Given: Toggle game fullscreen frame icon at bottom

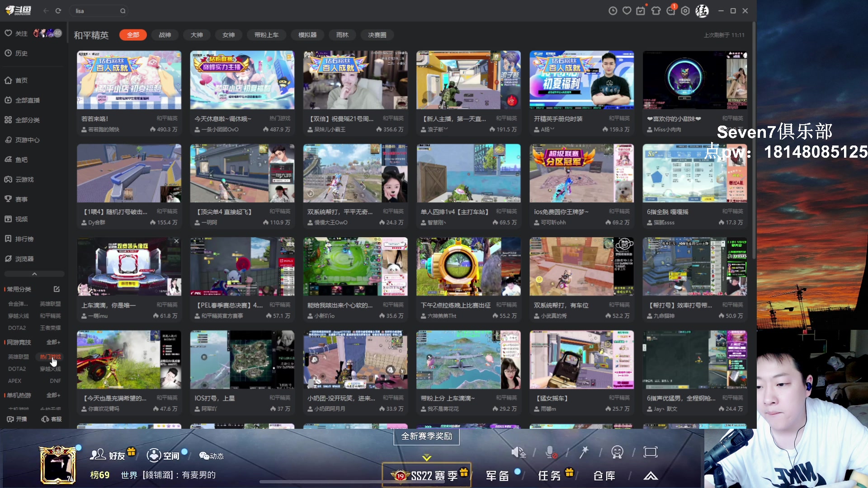Looking at the screenshot, I should 650,452.
